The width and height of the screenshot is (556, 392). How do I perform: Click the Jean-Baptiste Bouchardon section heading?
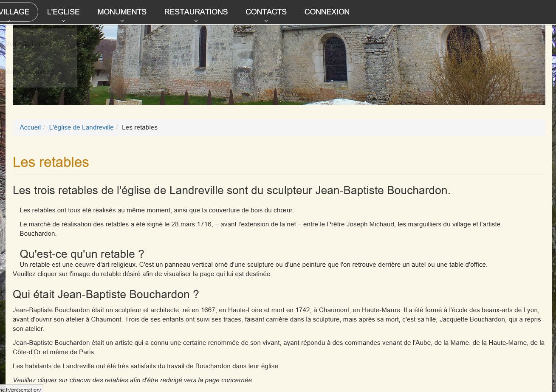[x=105, y=293]
